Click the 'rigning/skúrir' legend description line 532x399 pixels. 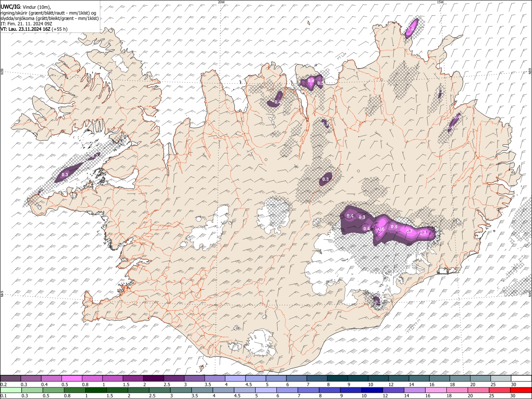click(48, 12)
